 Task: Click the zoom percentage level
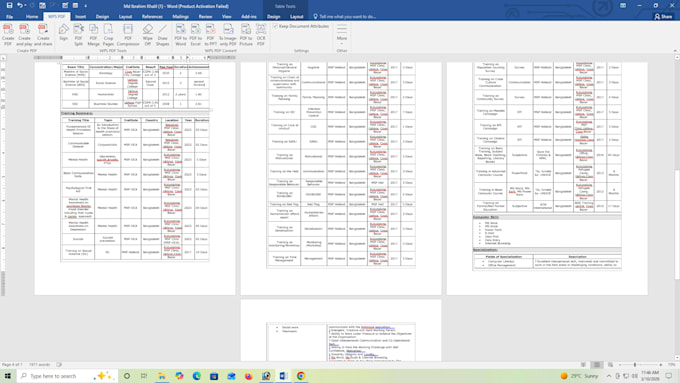coord(671,365)
